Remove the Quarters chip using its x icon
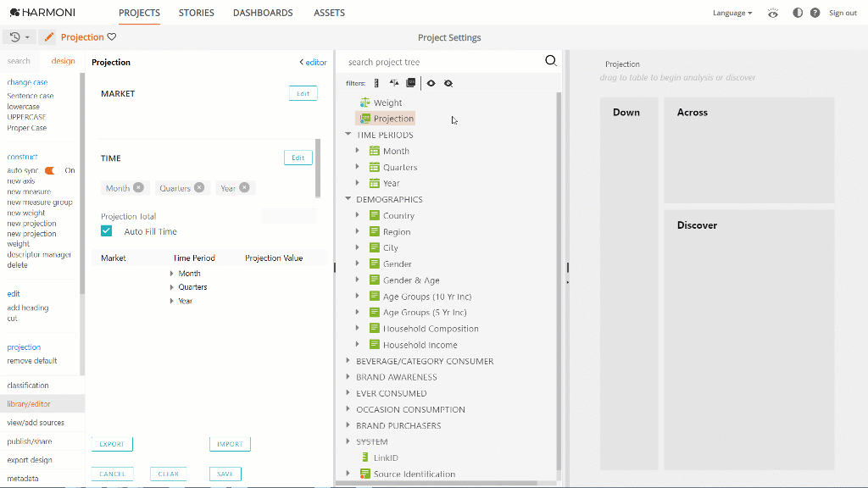Viewport: 868px width, 488px height. (199, 188)
